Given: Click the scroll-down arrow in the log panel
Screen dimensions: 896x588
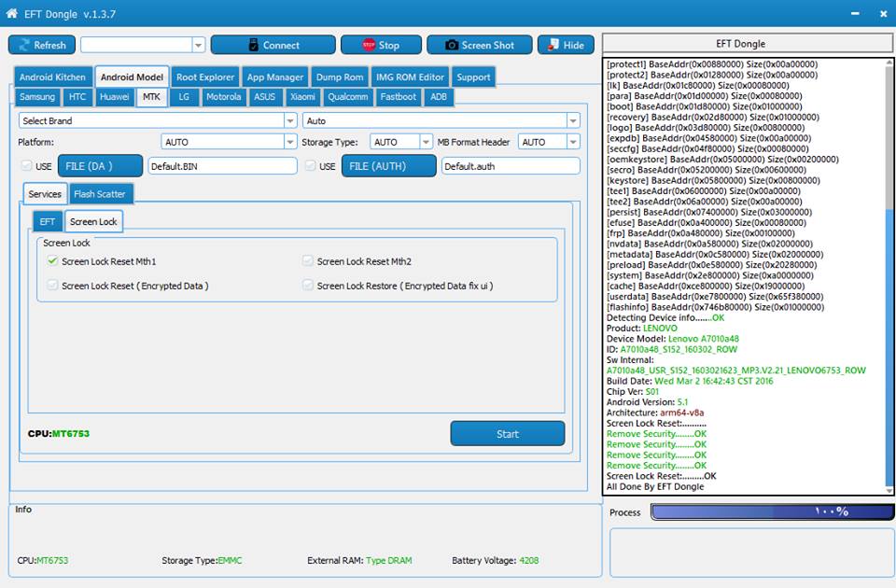Looking at the screenshot, I should click(x=889, y=490).
